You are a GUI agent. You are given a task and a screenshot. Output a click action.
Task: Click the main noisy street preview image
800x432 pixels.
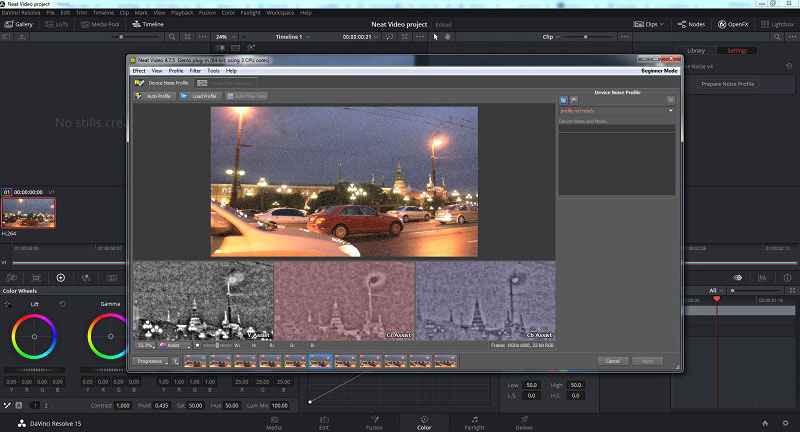[x=344, y=182]
